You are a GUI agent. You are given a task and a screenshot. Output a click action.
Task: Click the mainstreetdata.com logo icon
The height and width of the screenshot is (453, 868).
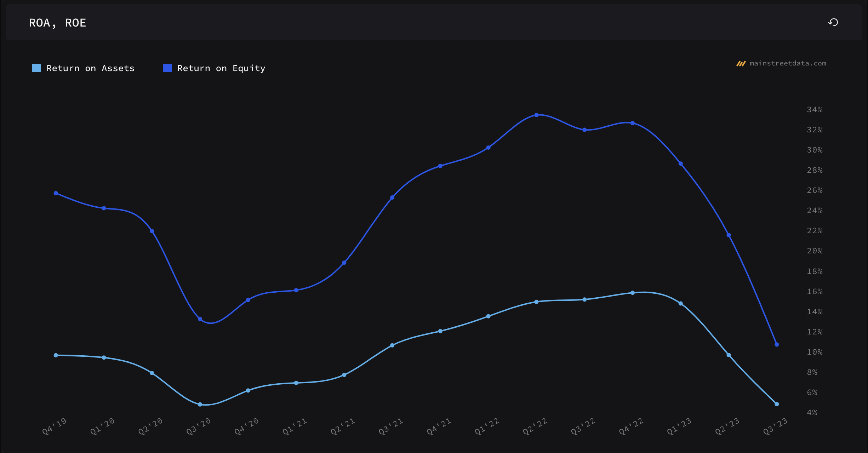pyautogui.click(x=741, y=64)
